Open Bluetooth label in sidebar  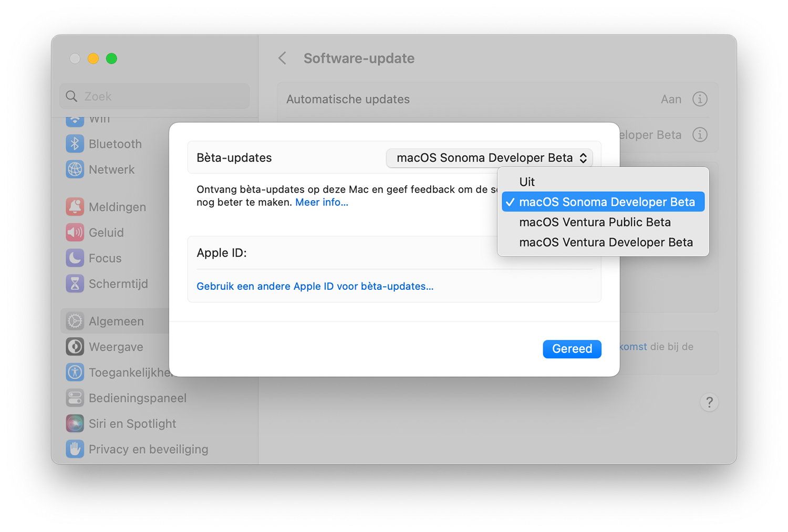[x=115, y=144]
